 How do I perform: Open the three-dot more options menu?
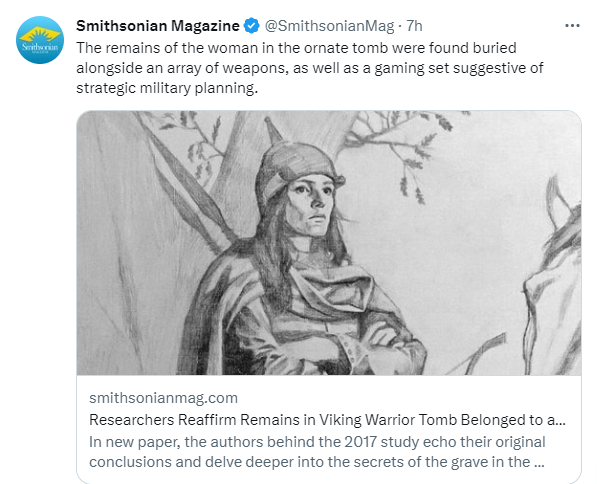[x=572, y=26]
